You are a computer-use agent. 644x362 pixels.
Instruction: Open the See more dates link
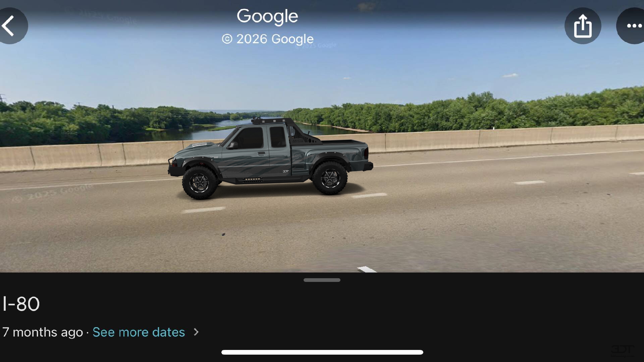pos(139,332)
